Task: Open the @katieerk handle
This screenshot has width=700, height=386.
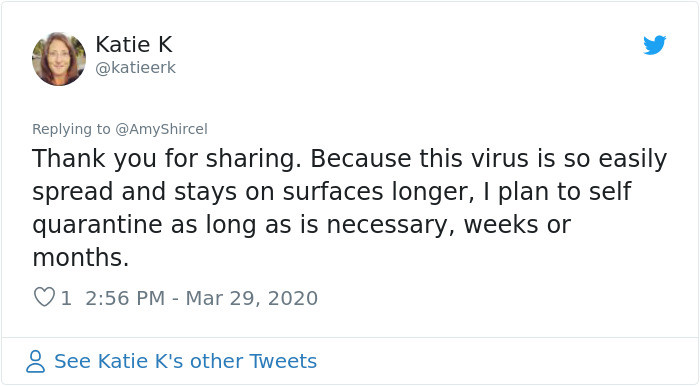Action: click(136, 68)
